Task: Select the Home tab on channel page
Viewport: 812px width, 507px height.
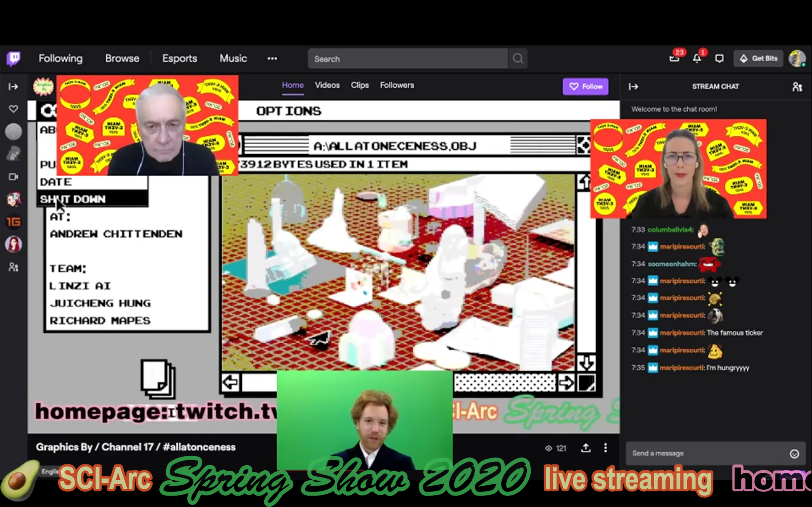Action: [292, 85]
